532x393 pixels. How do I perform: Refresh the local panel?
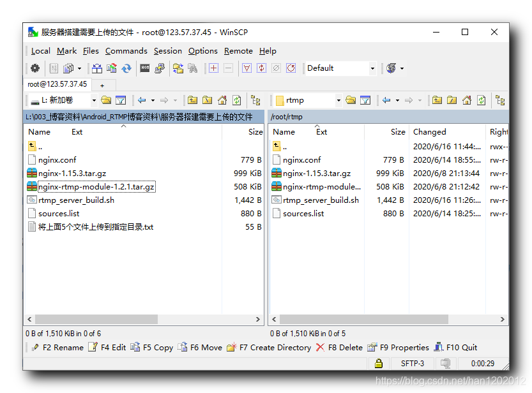(x=237, y=100)
